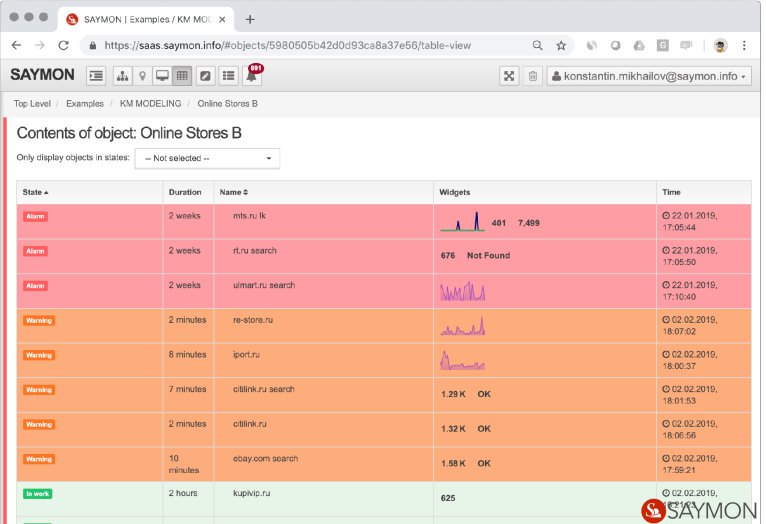The height and width of the screenshot is (524, 766).
Task: Click the Duration column header
Action: tap(185, 192)
